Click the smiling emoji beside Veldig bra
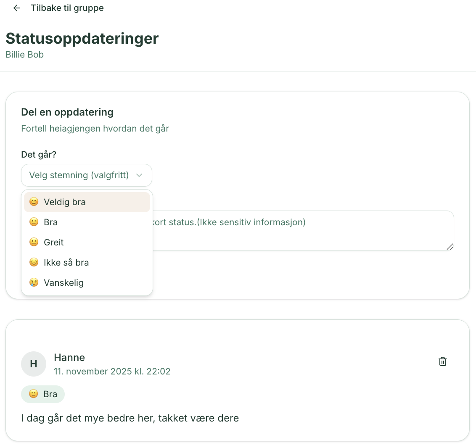Viewport: 476px width, 448px height. pos(34,202)
